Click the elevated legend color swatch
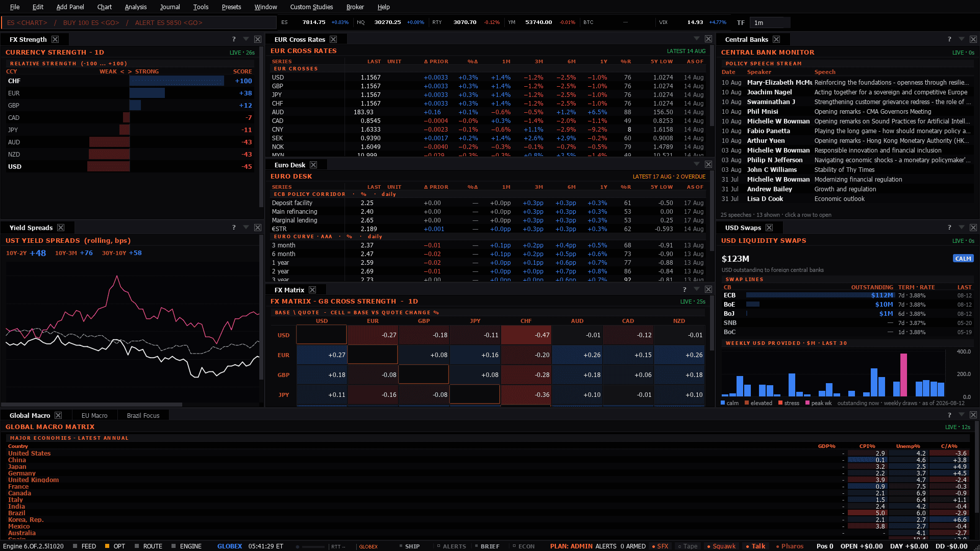Screen dimensions: 980x551 [747, 403]
